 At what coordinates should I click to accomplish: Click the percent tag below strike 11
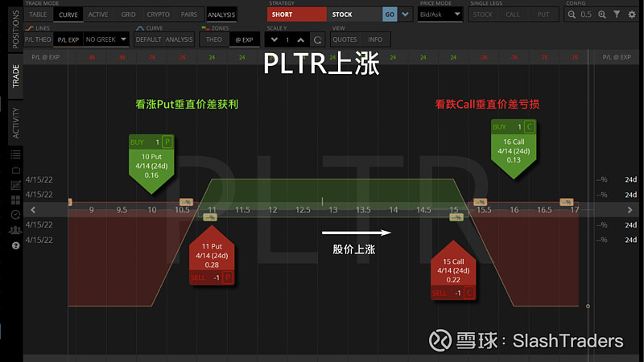(x=210, y=217)
